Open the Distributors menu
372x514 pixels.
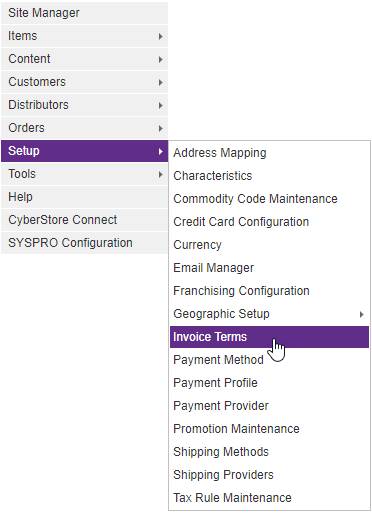[84, 105]
